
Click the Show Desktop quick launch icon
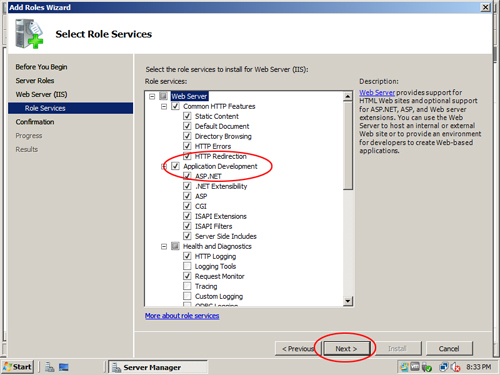tap(64, 367)
